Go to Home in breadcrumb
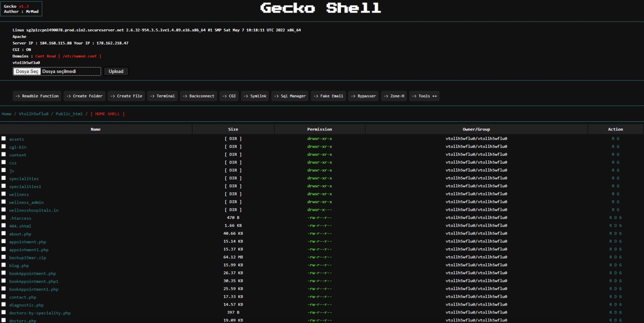This screenshot has height=323, width=644. coord(7,114)
